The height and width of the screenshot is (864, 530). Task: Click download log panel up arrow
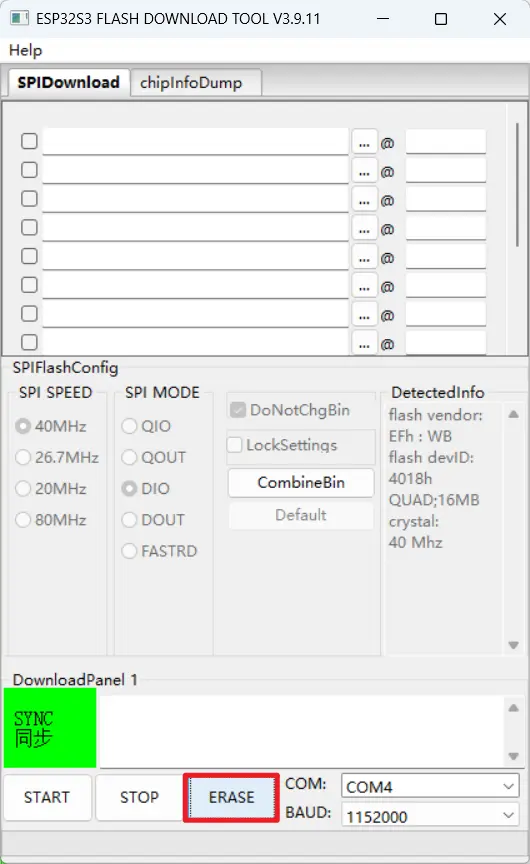point(513,708)
